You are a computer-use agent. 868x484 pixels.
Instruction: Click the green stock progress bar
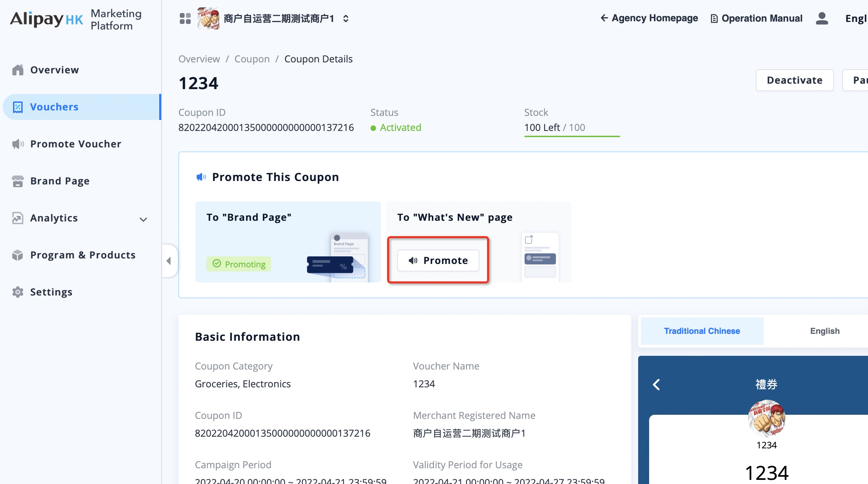click(x=572, y=136)
